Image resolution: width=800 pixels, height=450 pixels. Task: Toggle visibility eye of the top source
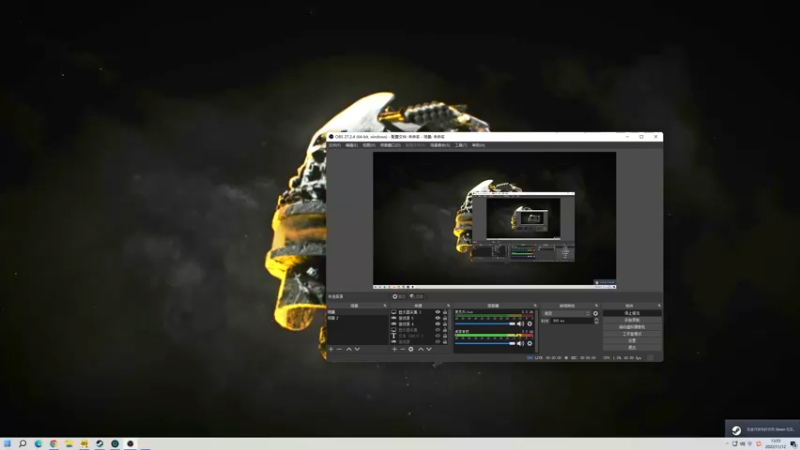437,312
